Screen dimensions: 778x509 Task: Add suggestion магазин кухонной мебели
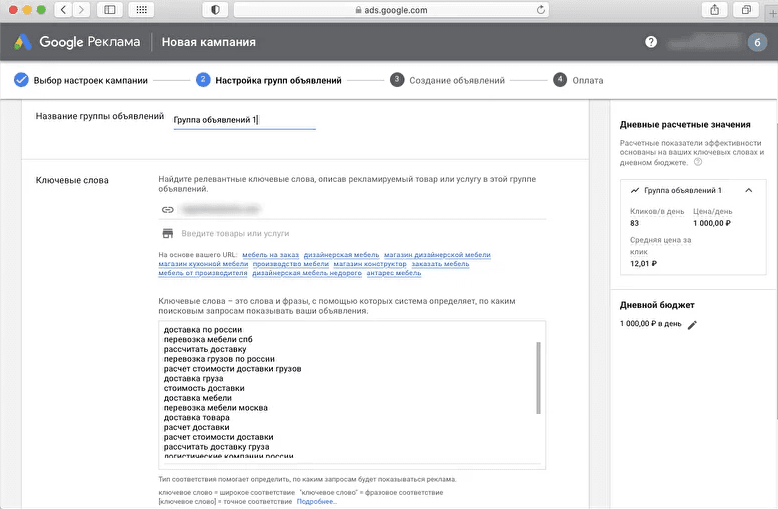click(203, 264)
